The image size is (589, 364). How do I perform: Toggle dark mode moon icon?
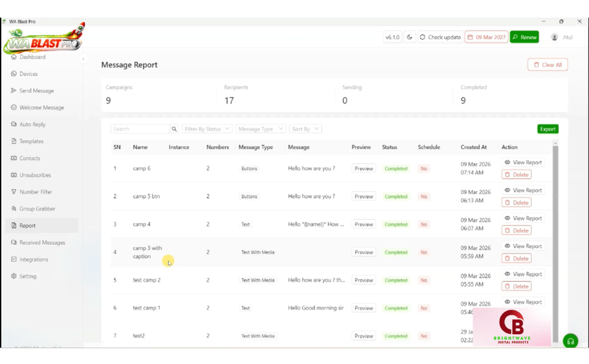(x=409, y=37)
